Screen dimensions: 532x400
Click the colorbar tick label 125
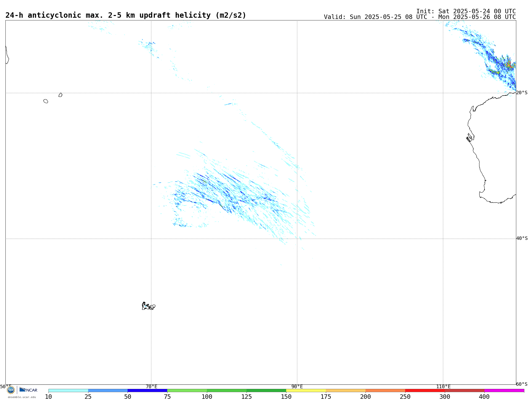[x=247, y=397]
